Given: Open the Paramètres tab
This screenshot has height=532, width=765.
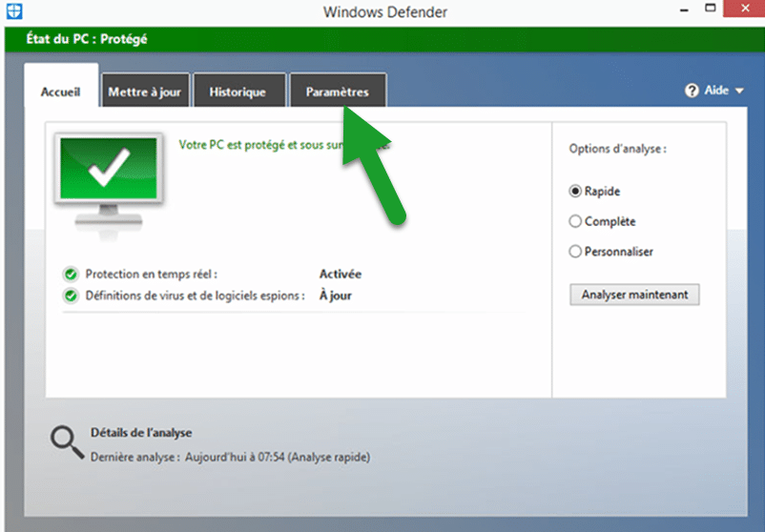Looking at the screenshot, I should point(338,92).
